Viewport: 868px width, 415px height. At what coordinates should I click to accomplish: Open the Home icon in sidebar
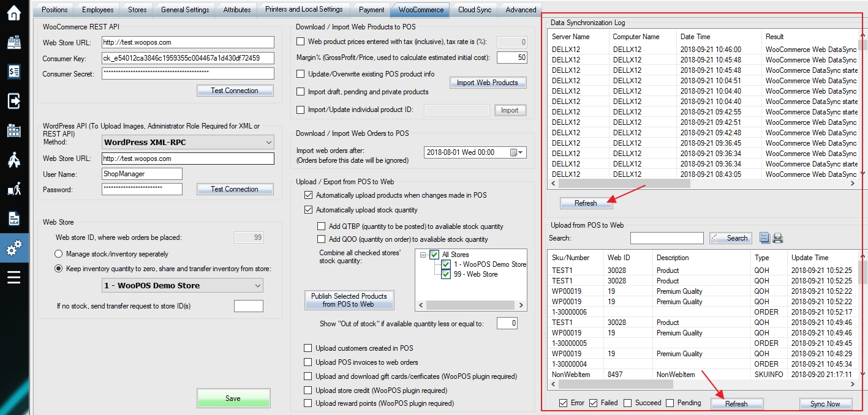click(x=14, y=13)
